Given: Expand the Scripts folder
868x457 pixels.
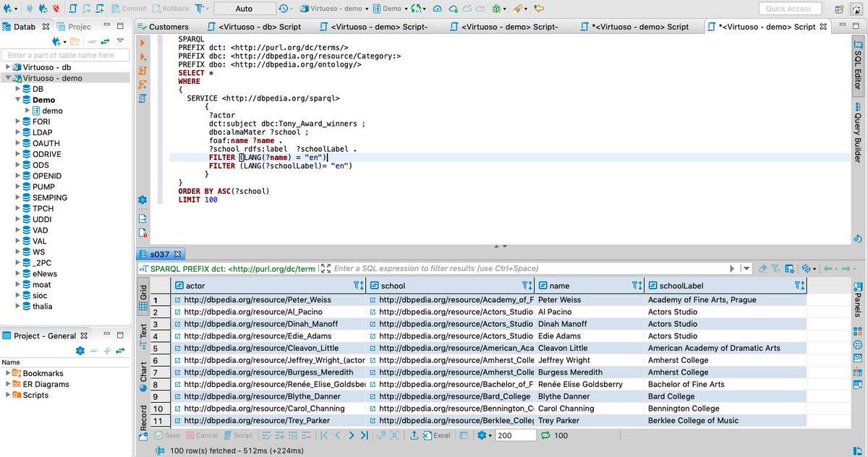Looking at the screenshot, I should pos(7,395).
